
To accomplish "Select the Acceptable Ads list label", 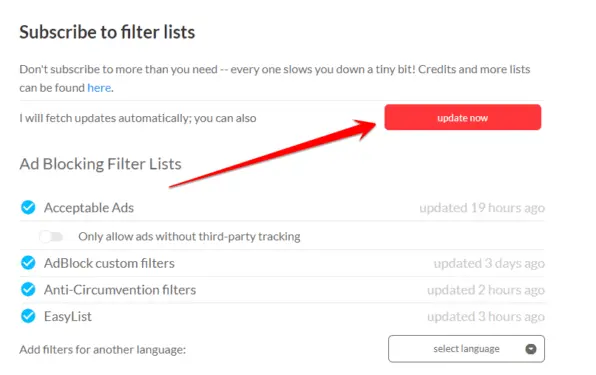I will pos(89,208).
